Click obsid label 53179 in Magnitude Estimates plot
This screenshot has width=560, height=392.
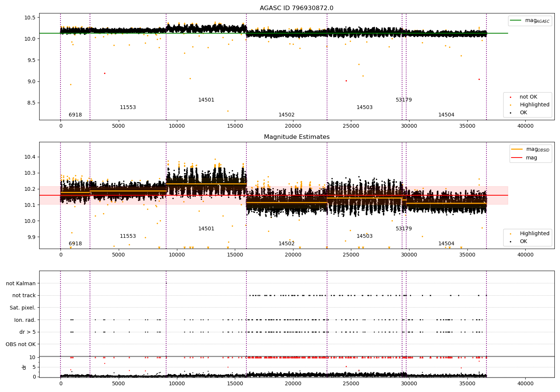404,229
